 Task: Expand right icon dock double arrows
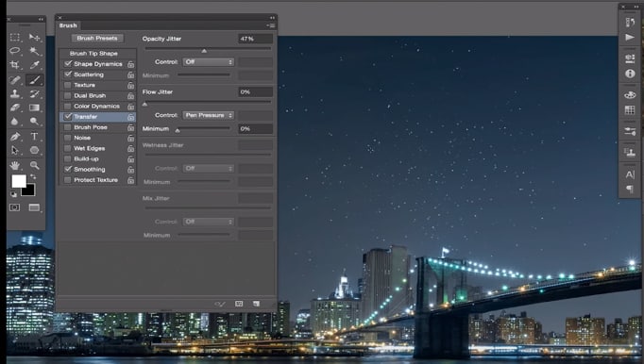(x=636, y=7)
